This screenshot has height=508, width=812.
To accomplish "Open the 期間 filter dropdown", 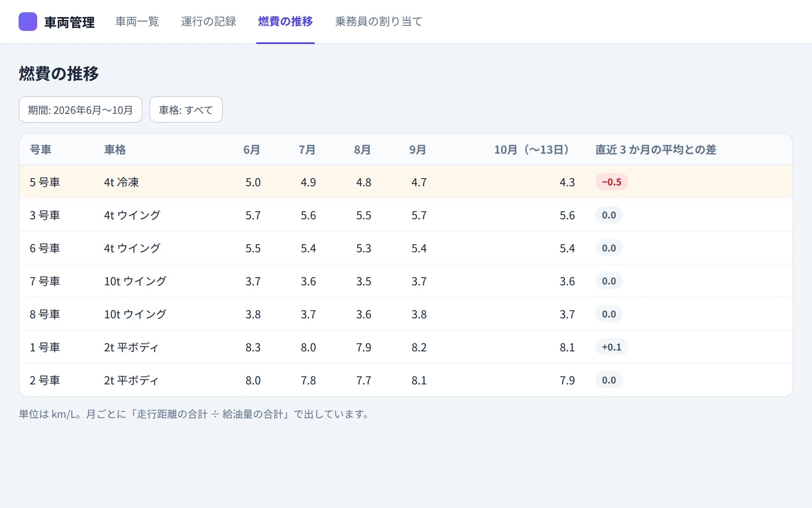I will [80, 110].
